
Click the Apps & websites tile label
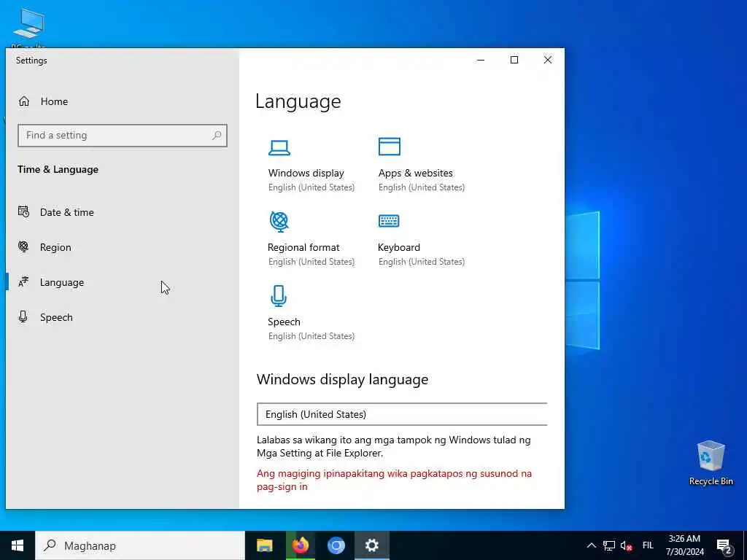(x=415, y=174)
